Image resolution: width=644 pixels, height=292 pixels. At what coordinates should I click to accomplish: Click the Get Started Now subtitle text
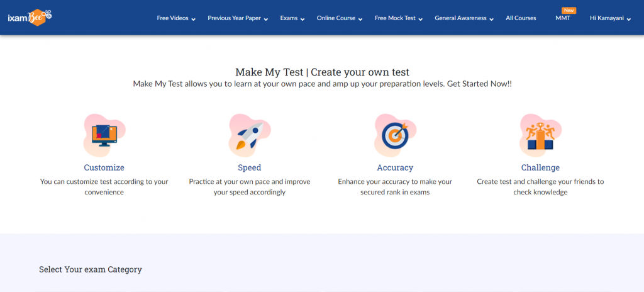coord(323,84)
